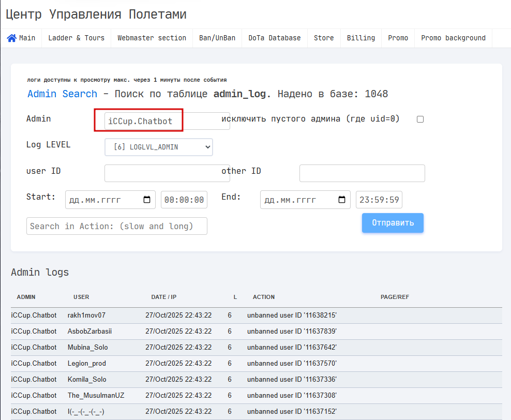511x420 pixels.
Task: Focus Search in Action text field
Action: point(117,226)
